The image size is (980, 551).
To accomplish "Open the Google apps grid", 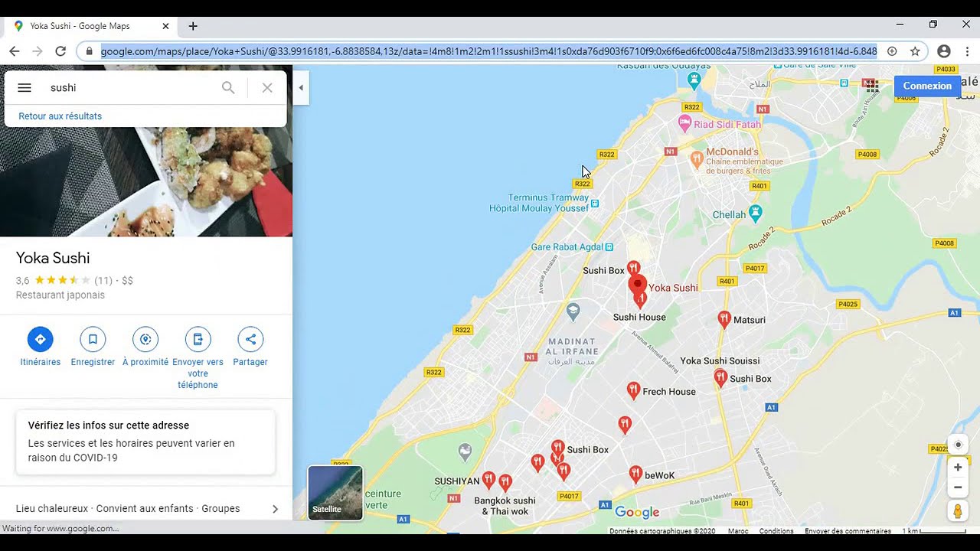I will (x=872, y=86).
